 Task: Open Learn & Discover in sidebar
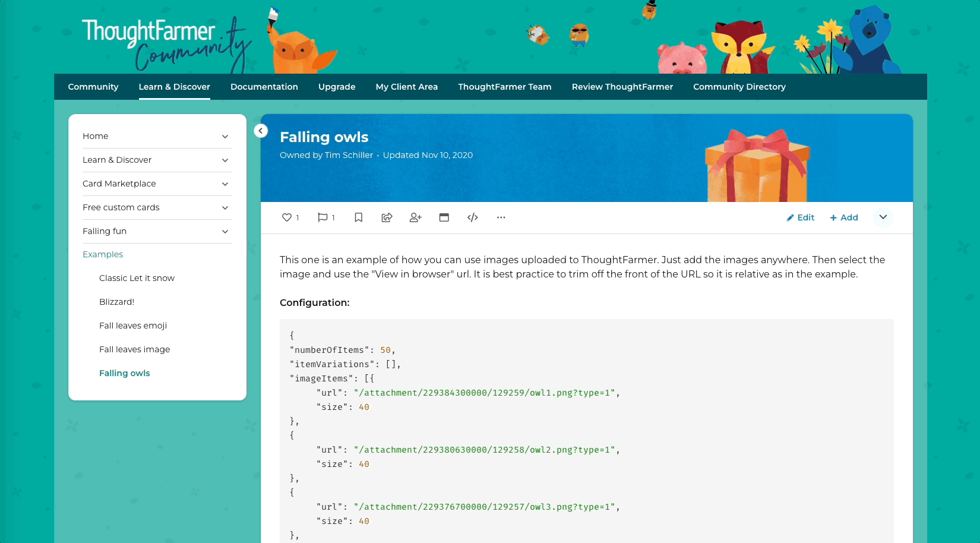117,160
